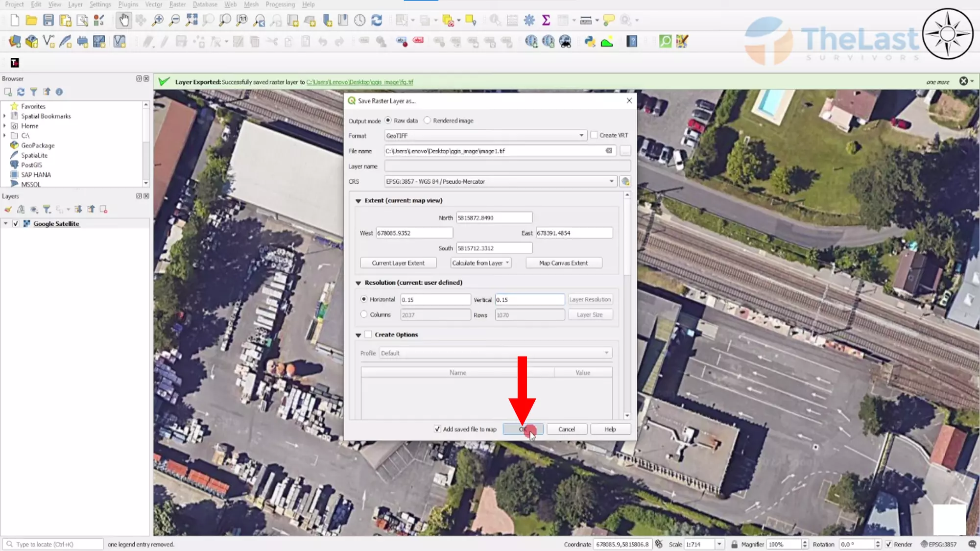
Task: Collapse the Extent section
Action: 358,201
